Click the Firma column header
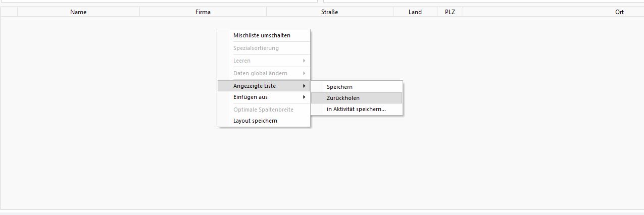The height and width of the screenshot is (215, 644). coord(203,12)
